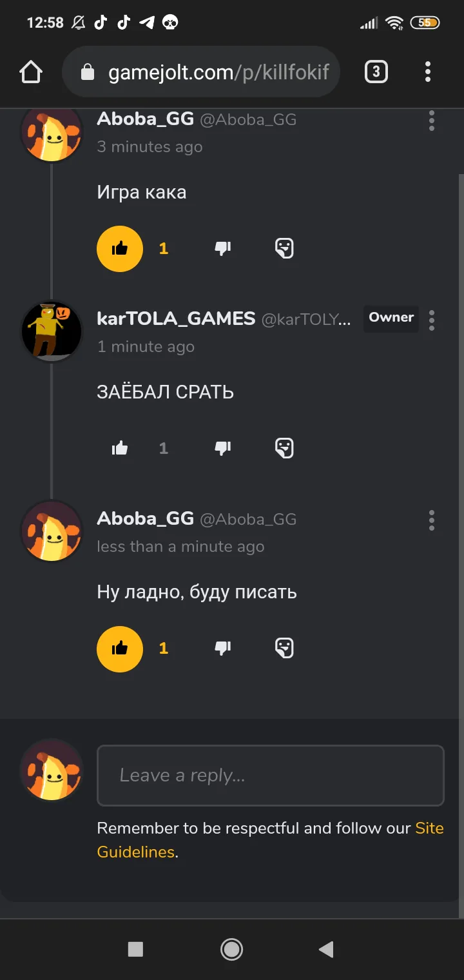The height and width of the screenshot is (980, 464).
Task: Like the karTOLA_GAMES "ЗАЁБАЛ СРАТЬ" comment
Action: 120,448
